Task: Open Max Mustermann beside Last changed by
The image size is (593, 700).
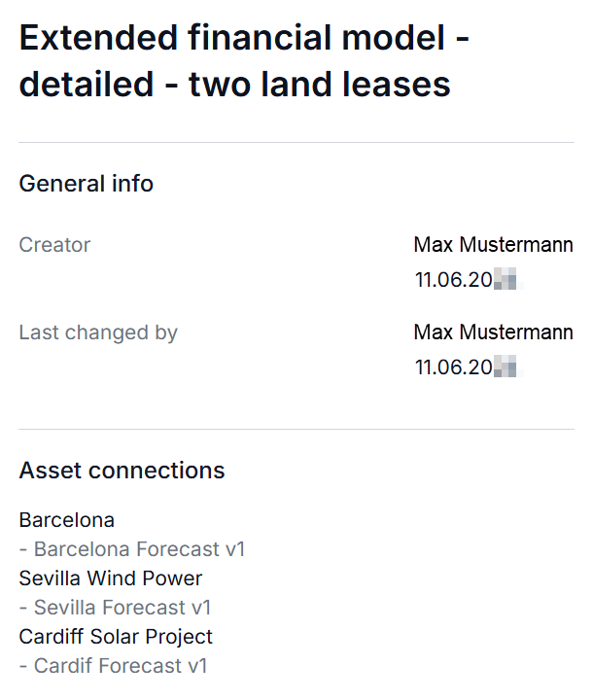Action: point(493,332)
